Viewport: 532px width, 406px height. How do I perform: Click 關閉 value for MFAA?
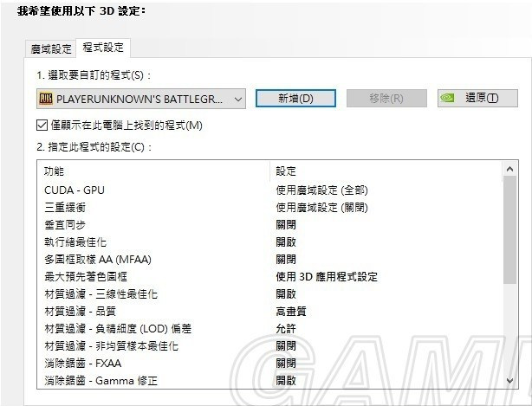[x=286, y=260]
